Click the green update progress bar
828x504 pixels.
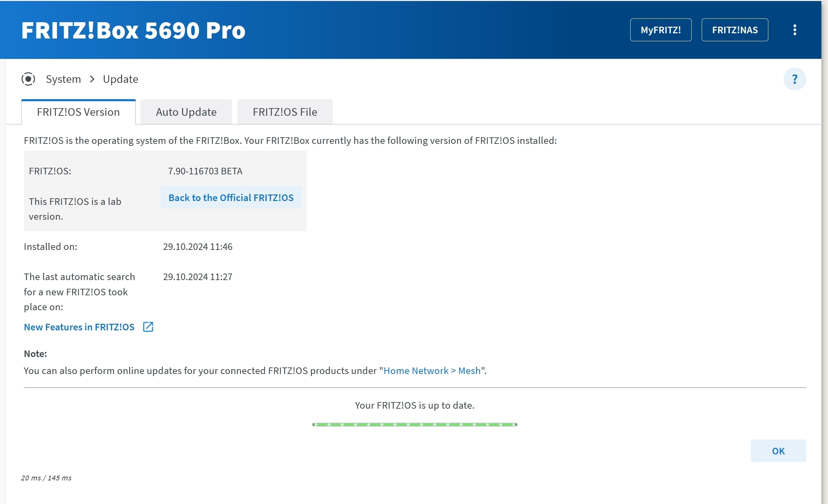pyautogui.click(x=415, y=425)
